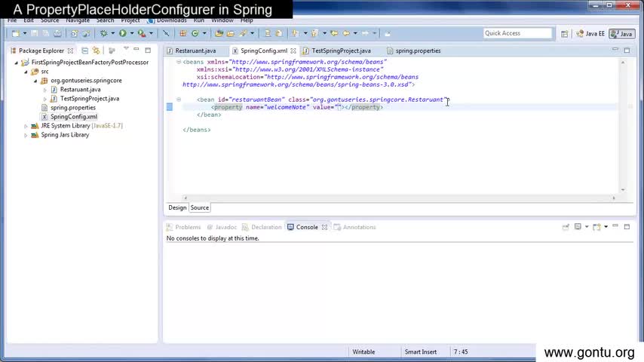Click the Print icon in toolbar
Screen dimensions: 644x362
click(57, 33)
